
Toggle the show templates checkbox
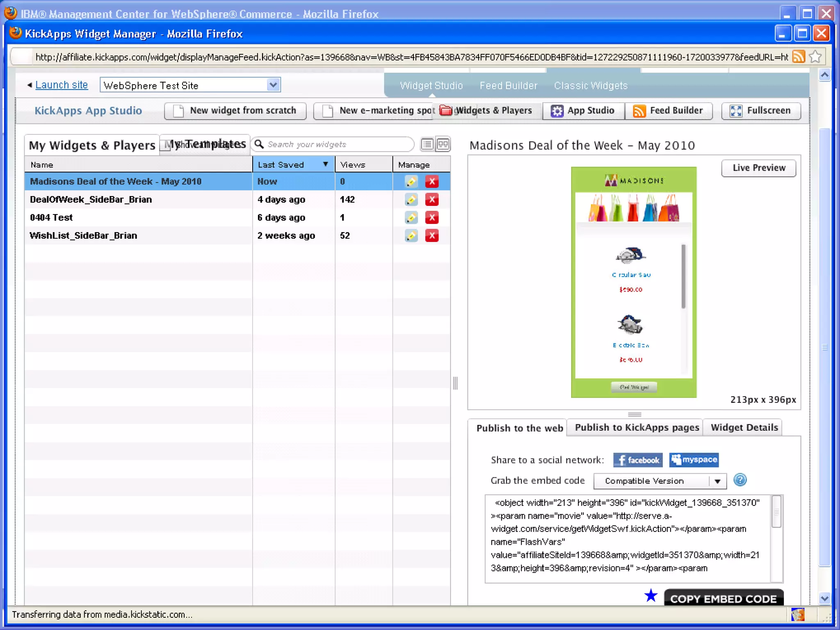click(x=165, y=145)
